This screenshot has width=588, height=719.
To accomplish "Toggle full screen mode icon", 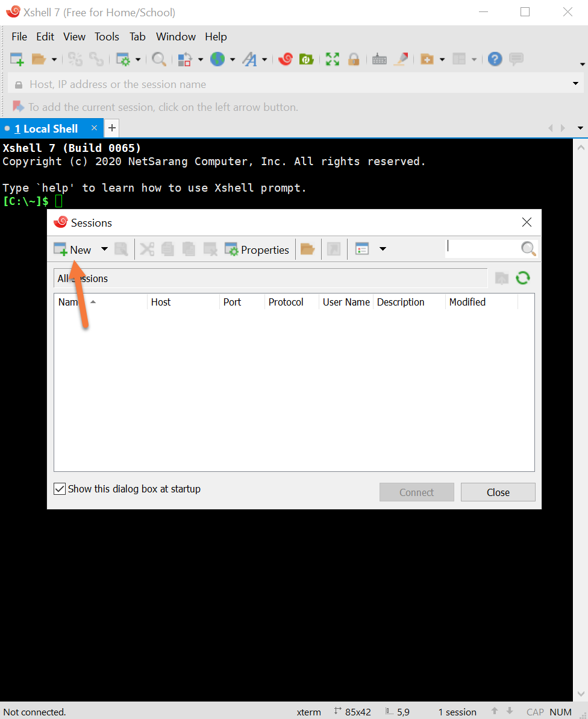I will click(332, 59).
